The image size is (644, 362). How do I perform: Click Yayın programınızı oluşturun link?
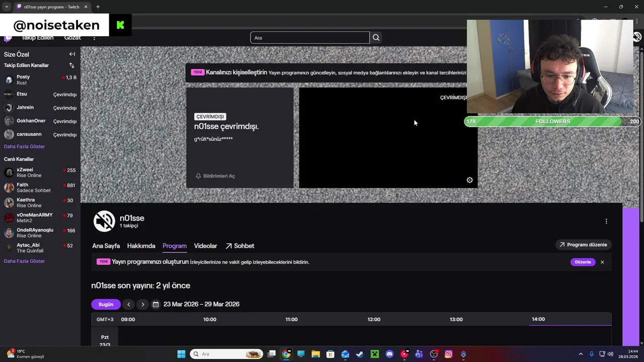pyautogui.click(x=150, y=262)
